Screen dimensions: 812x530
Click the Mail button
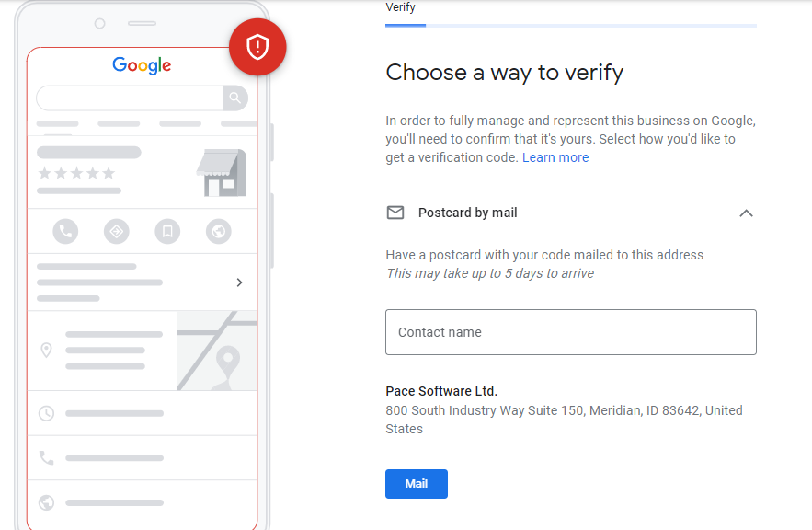(416, 483)
